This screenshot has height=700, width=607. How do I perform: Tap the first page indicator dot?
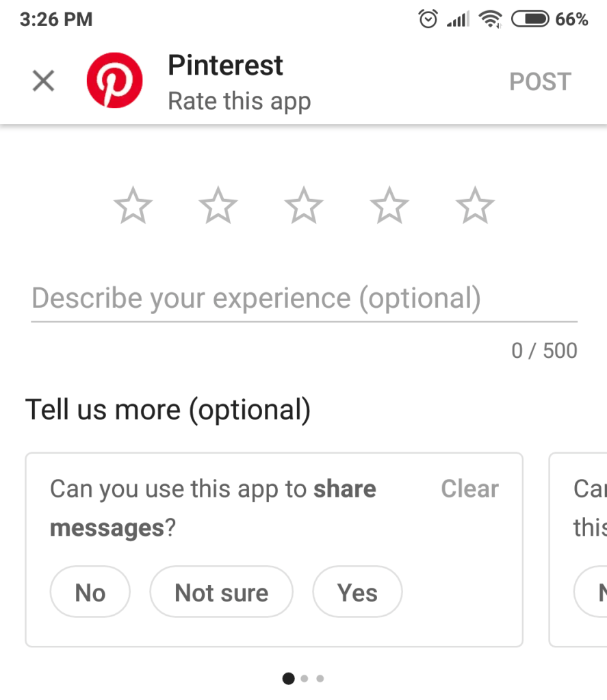[289, 679]
